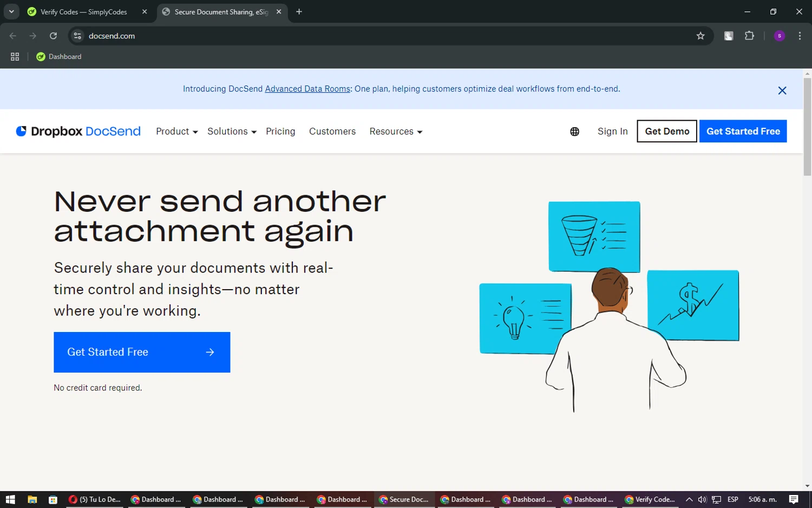
Task: View site information icon in address bar
Action: click(77, 36)
